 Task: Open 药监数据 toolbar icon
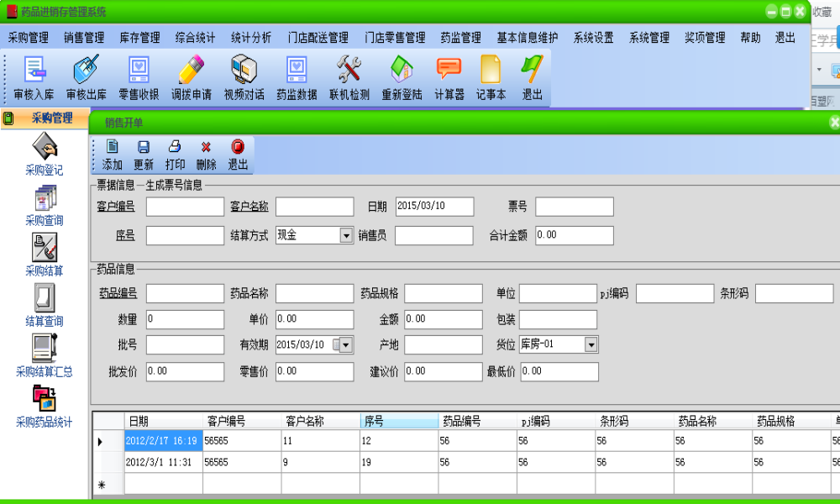[x=297, y=77]
